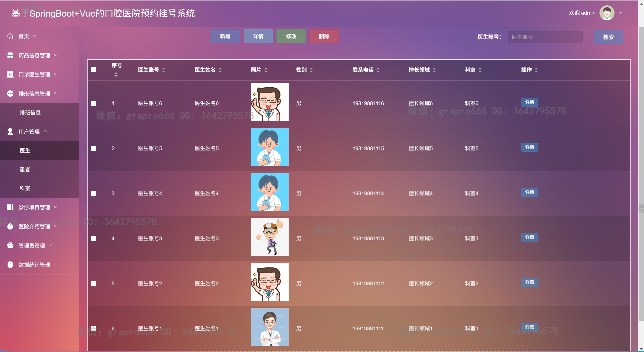
Task: Click the 药品信息管理 sidebar icon
Action: 10,55
